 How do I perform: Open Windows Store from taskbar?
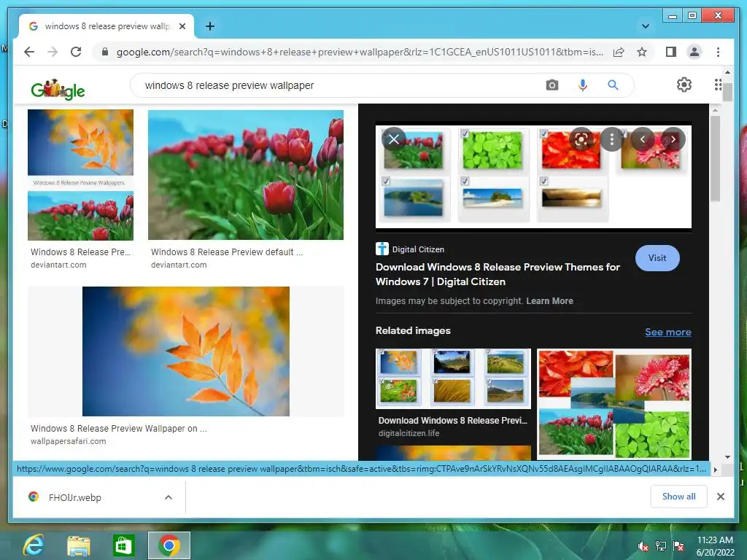click(x=123, y=545)
